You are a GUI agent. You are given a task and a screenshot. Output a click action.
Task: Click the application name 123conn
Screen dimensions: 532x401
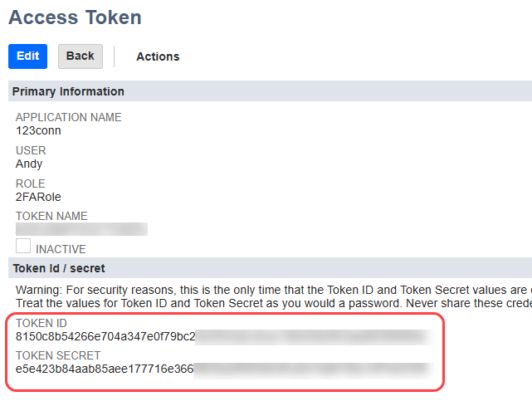[38, 130]
